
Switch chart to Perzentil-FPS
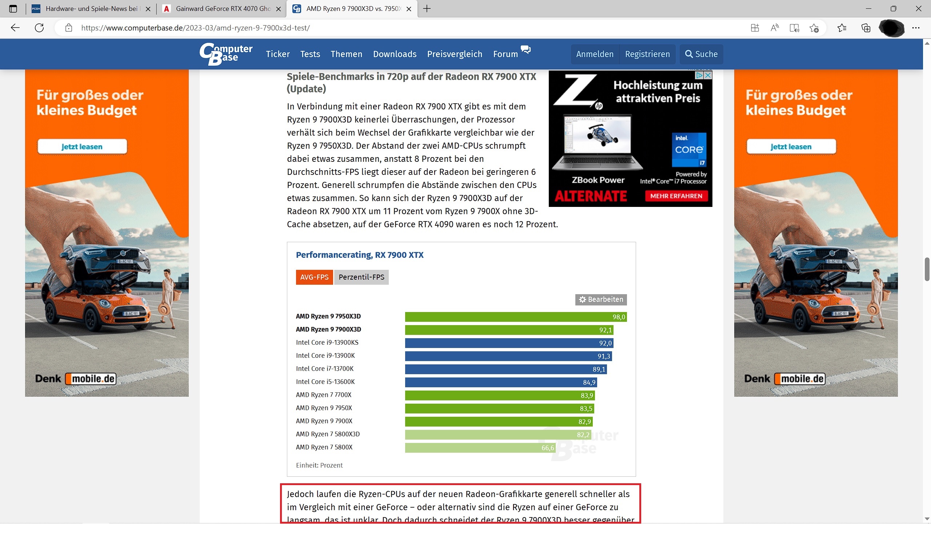(361, 277)
